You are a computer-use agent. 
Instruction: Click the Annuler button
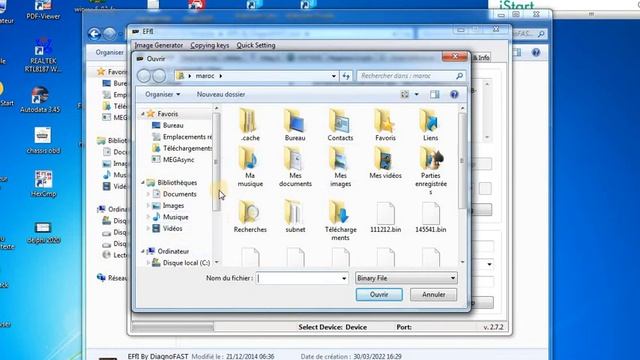(x=433, y=295)
